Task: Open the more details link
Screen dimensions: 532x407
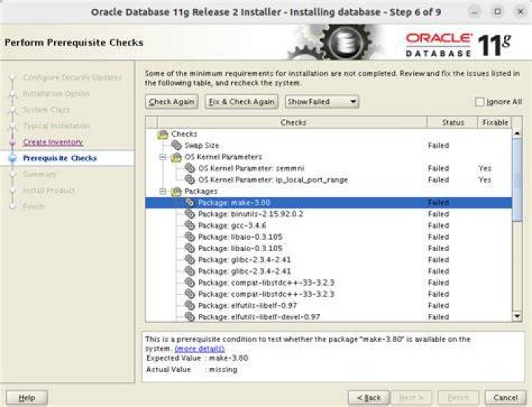Action: click(199, 349)
